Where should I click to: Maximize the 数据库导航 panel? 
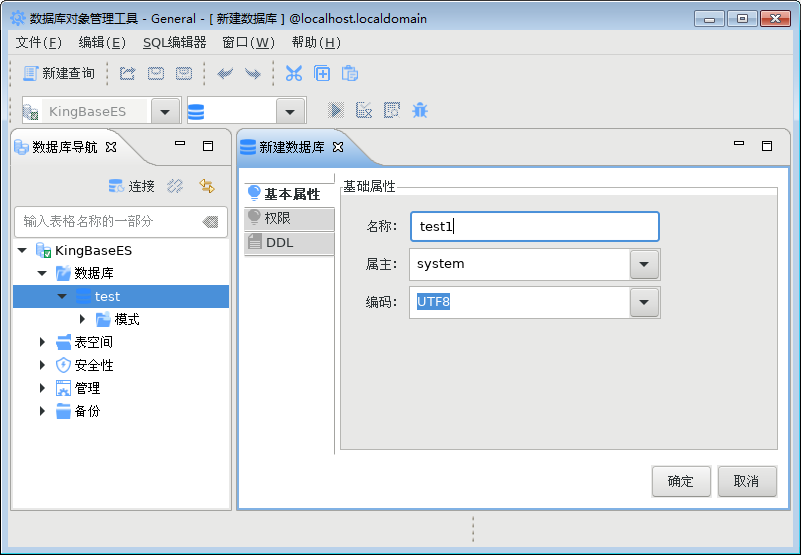point(208,146)
